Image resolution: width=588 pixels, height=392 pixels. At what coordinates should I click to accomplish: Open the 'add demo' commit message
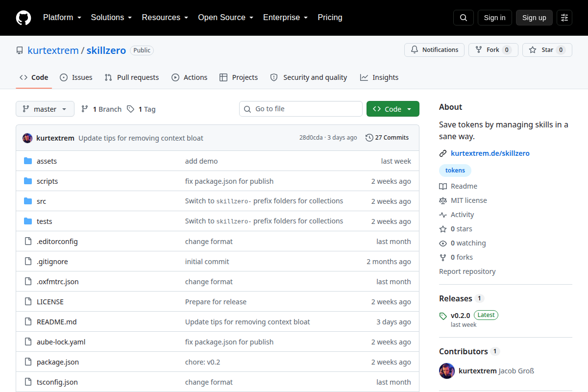(201, 161)
